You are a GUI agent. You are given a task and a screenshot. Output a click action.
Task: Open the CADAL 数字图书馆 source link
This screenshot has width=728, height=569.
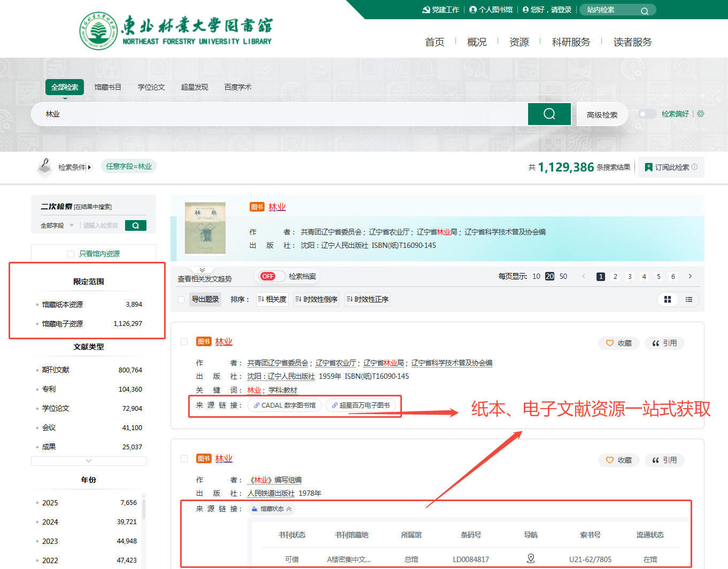click(x=285, y=406)
